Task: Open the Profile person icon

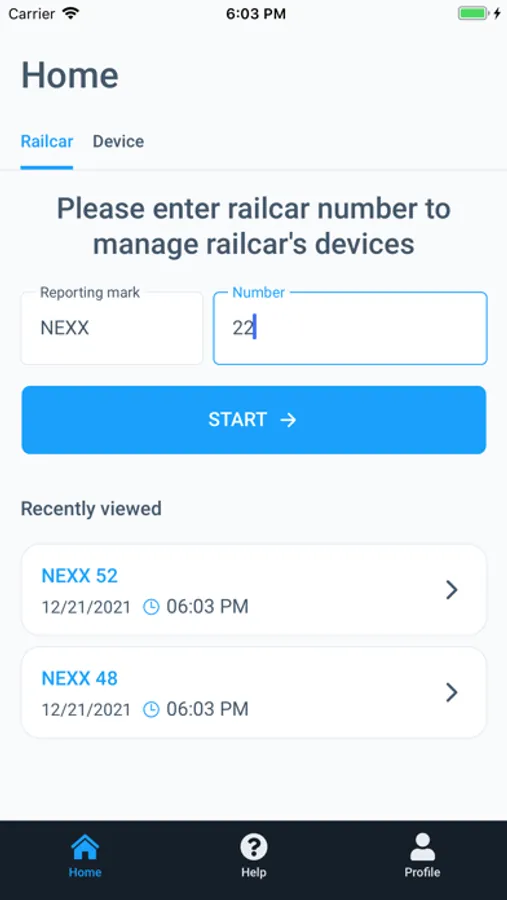Action: [423, 847]
